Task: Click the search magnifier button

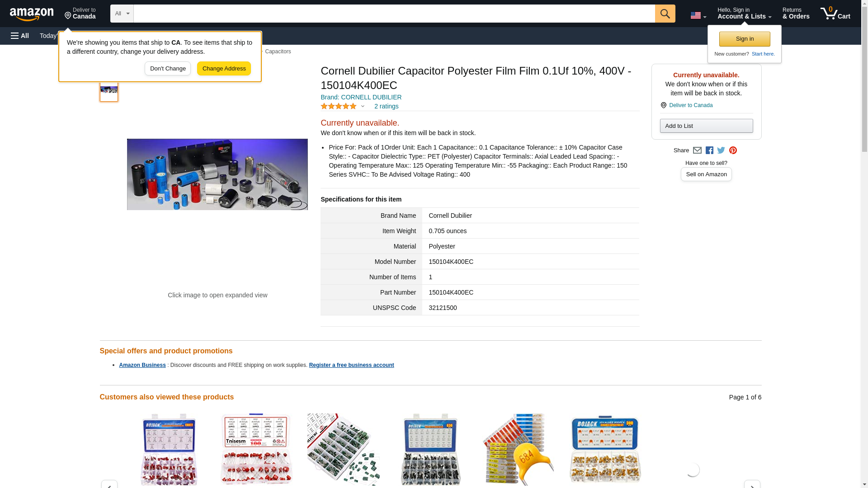Action: [665, 14]
